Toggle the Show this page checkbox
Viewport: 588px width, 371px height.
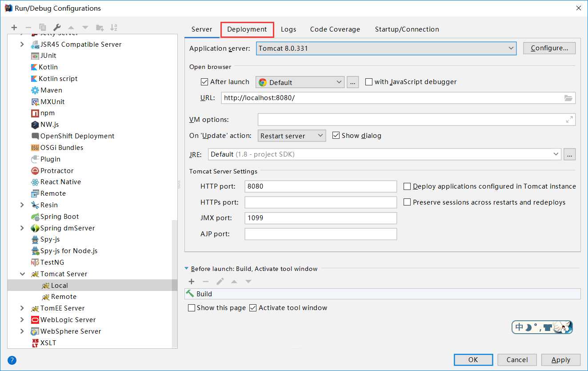tap(192, 308)
